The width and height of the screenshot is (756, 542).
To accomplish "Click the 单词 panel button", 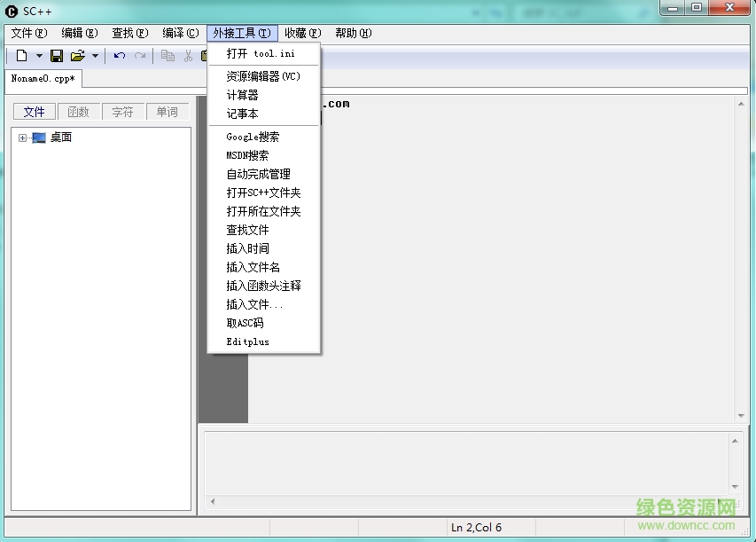I will [168, 111].
